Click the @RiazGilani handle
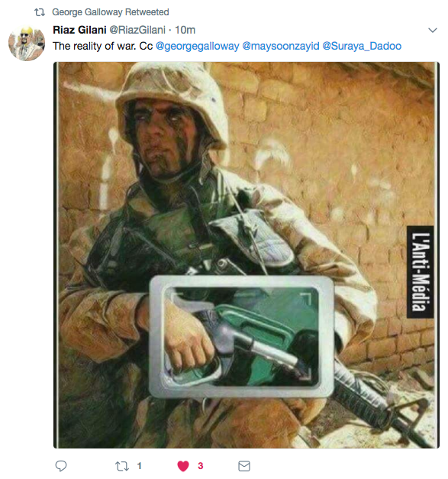This screenshot has width=448, height=479. pos(137,30)
